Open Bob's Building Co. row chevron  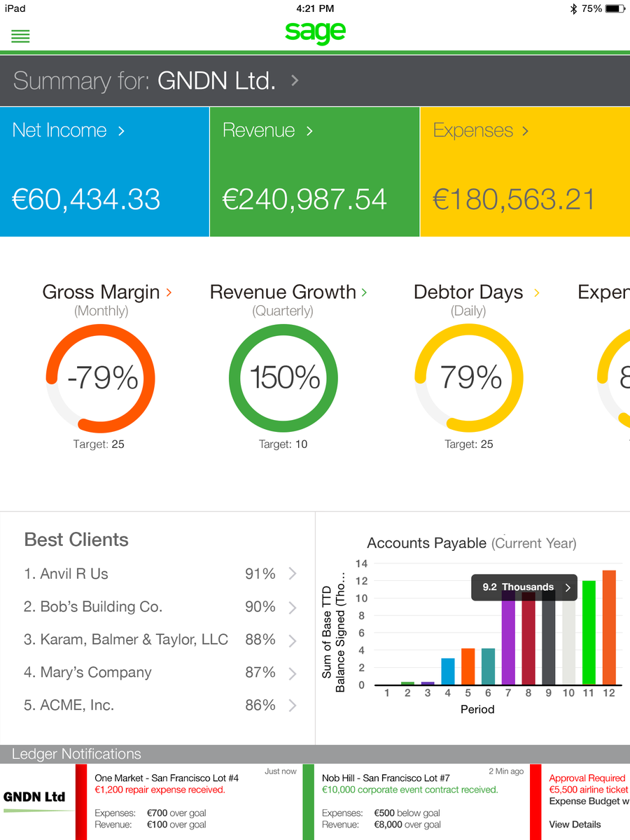293,608
